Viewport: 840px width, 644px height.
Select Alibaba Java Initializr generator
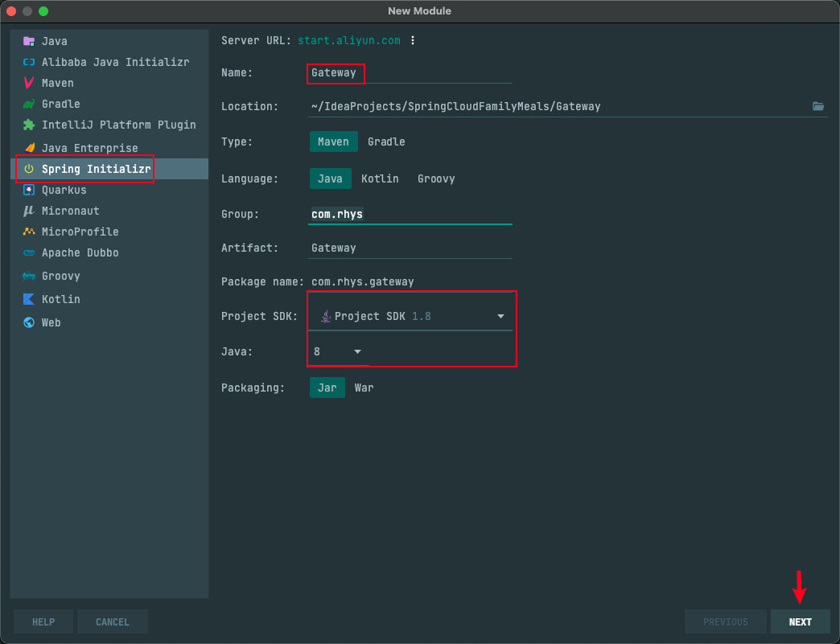pos(116,62)
